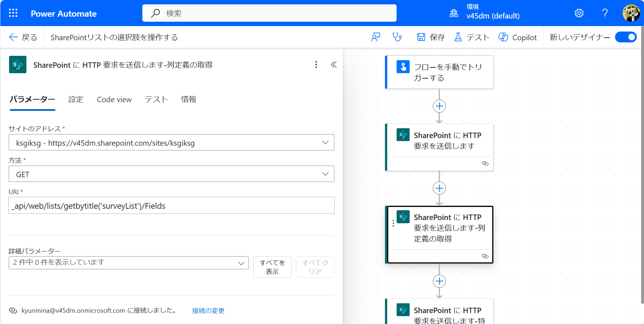The width and height of the screenshot is (644, 324).
Task: Collapse the action details panel
Action: click(x=334, y=65)
